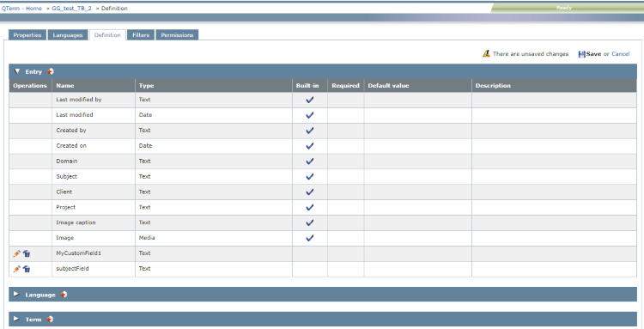Click 'Date' type in Last modified row
Viewport: 644px width, 329px height.
pos(214,115)
